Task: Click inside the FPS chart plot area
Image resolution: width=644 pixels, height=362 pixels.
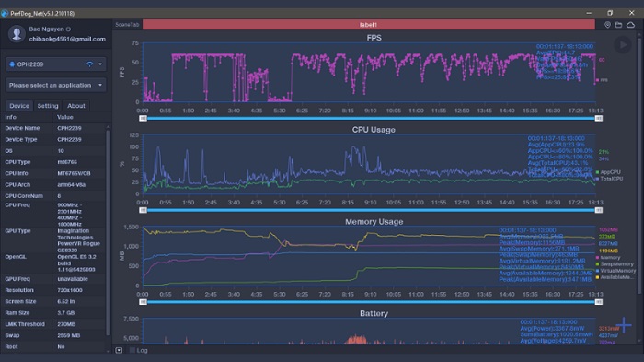Action: click(369, 72)
